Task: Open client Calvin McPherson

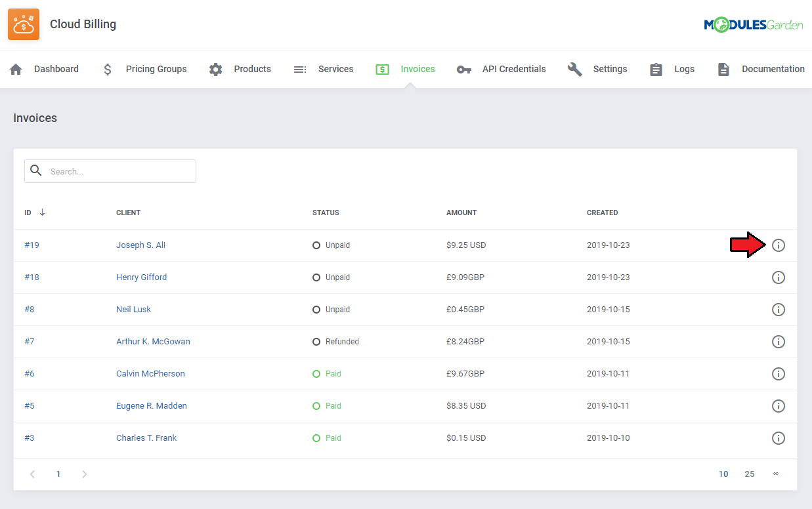Action: click(x=150, y=374)
